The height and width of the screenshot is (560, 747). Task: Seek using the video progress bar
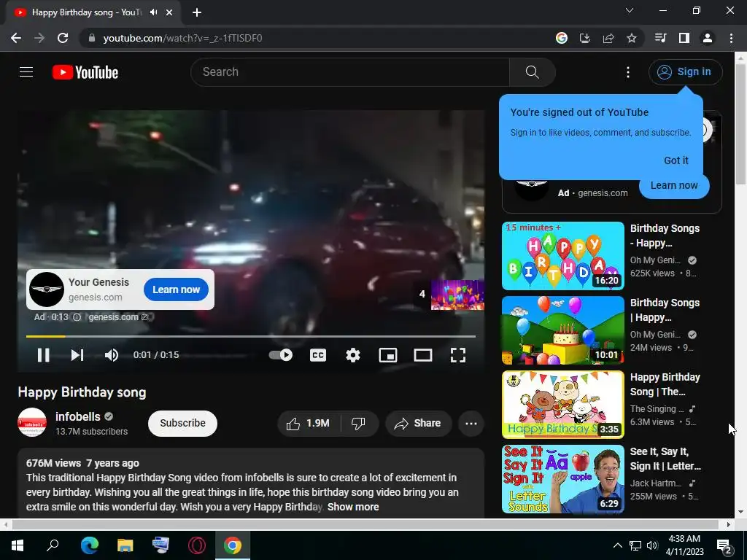coord(251,336)
